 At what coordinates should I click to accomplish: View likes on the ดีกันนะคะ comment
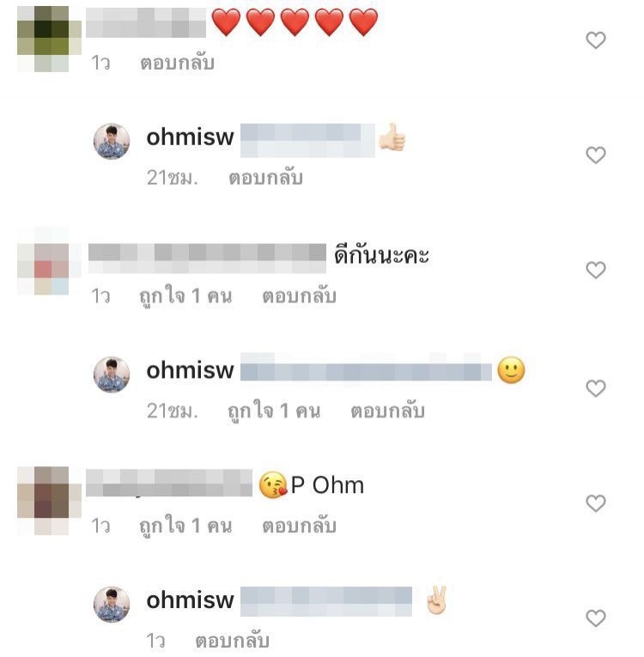coord(185,296)
